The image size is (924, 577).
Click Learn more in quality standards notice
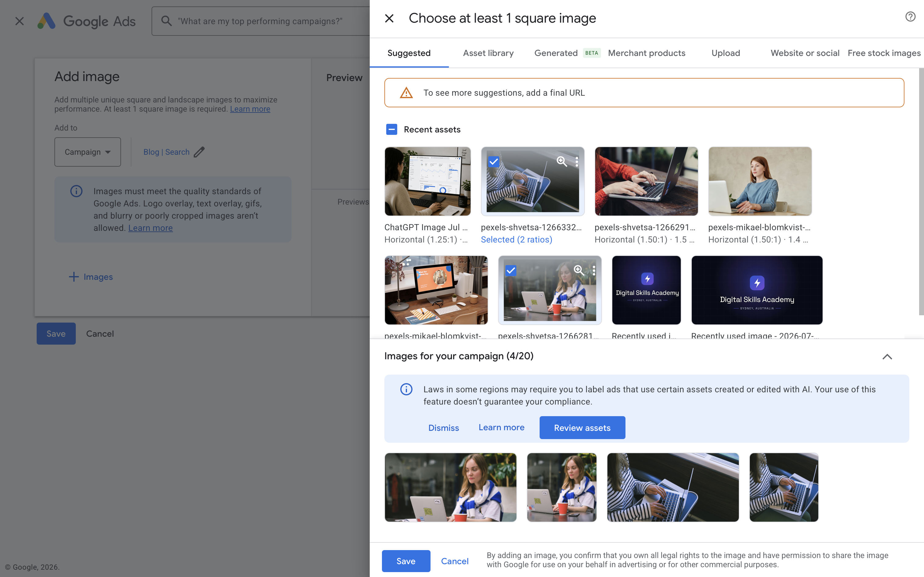tap(150, 228)
